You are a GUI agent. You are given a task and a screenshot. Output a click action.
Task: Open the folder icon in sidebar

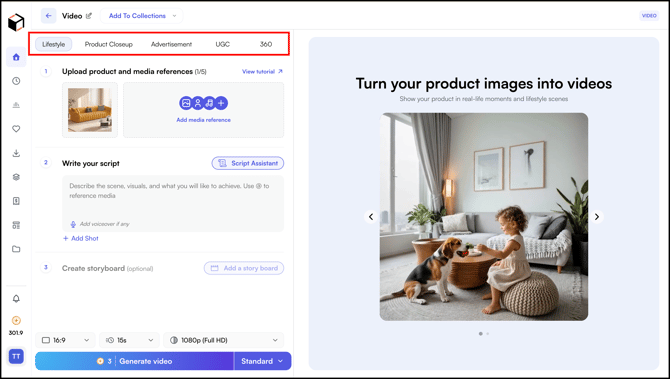click(x=16, y=249)
